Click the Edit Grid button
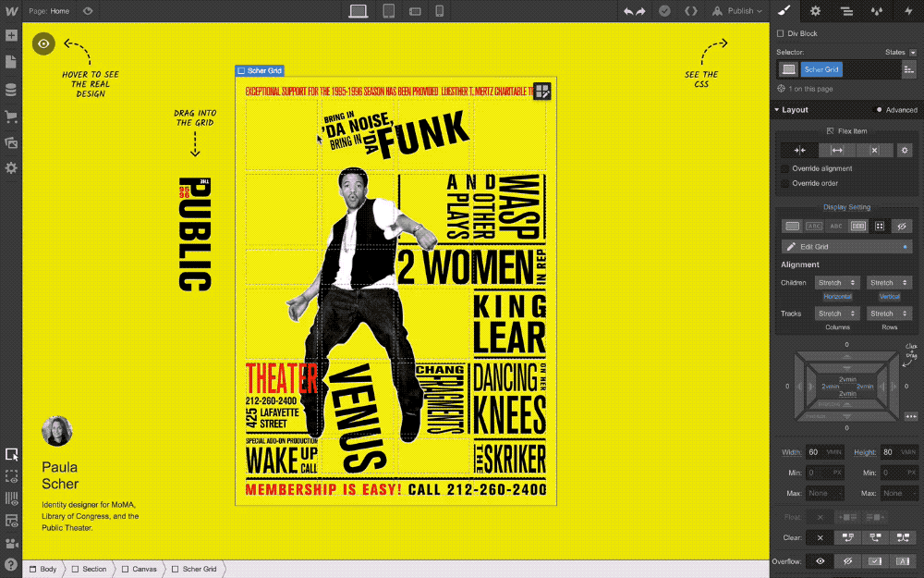Screen dimensions: 924x578 coord(846,247)
